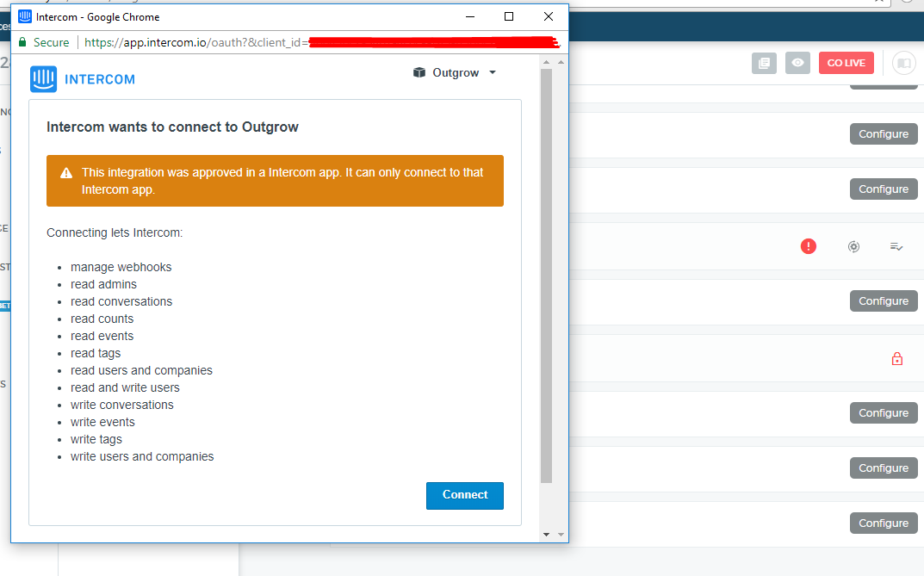Click the 'write tags' permission item
This screenshot has height=576, width=924.
pyautogui.click(x=96, y=439)
